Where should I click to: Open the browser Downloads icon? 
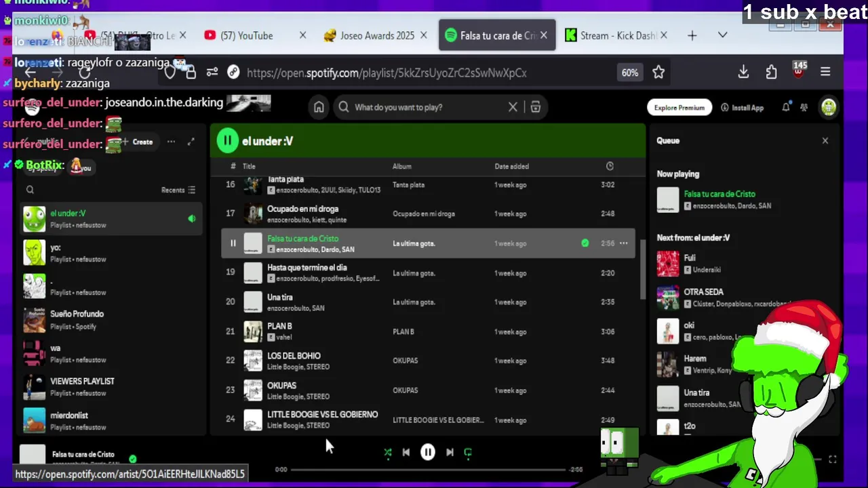pyautogui.click(x=743, y=73)
